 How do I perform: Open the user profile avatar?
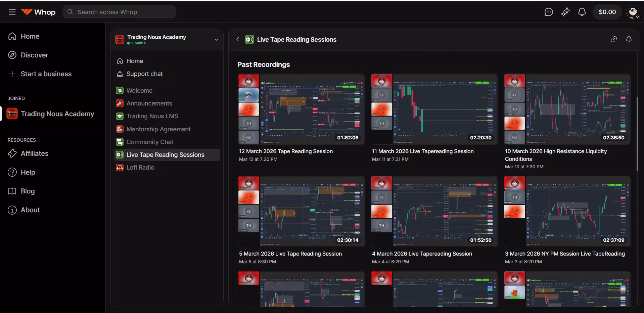(x=633, y=12)
